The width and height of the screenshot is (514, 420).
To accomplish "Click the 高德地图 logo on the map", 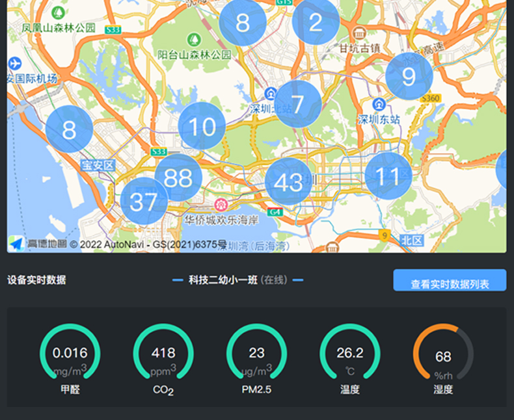I will click(x=36, y=244).
